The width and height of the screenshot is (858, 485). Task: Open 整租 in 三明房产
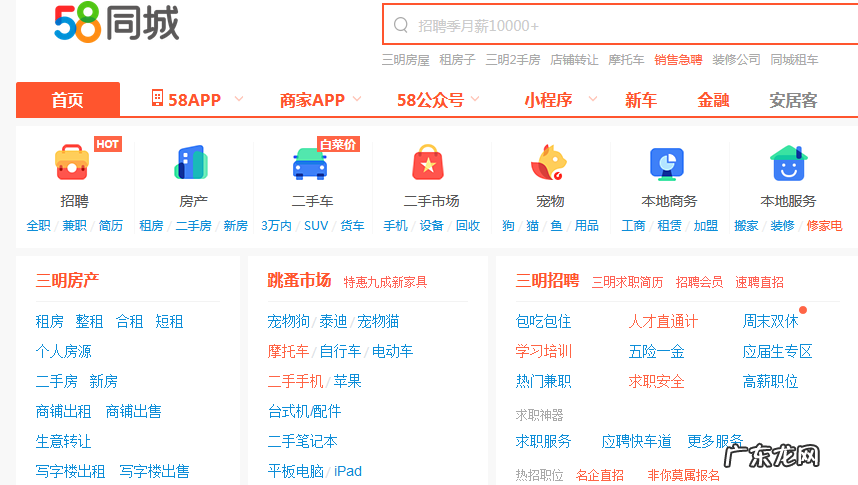point(89,321)
